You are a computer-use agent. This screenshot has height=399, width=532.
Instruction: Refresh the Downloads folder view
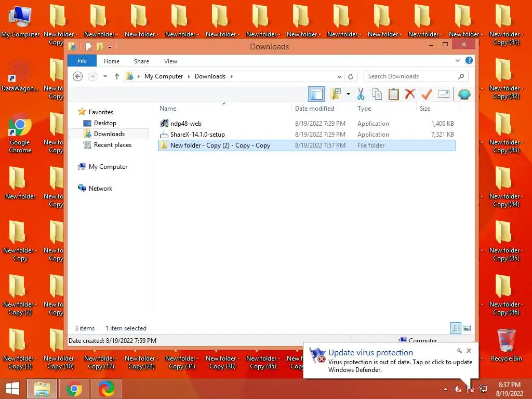(x=351, y=76)
